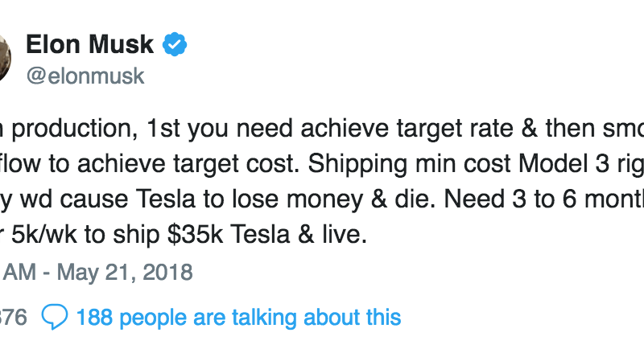Click the blue verified badge
Screen dimensions: 644x349
click(x=176, y=45)
